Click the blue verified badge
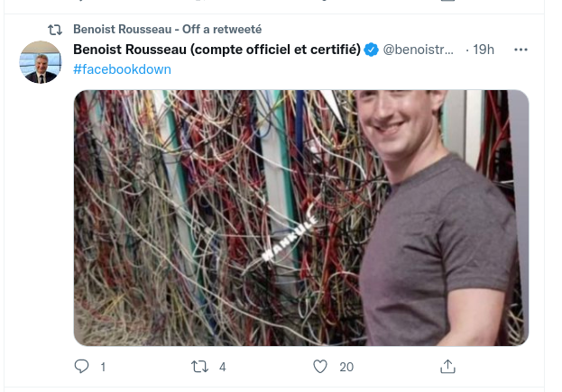Image resolution: width=562 pixels, height=392 pixels. pos(371,50)
